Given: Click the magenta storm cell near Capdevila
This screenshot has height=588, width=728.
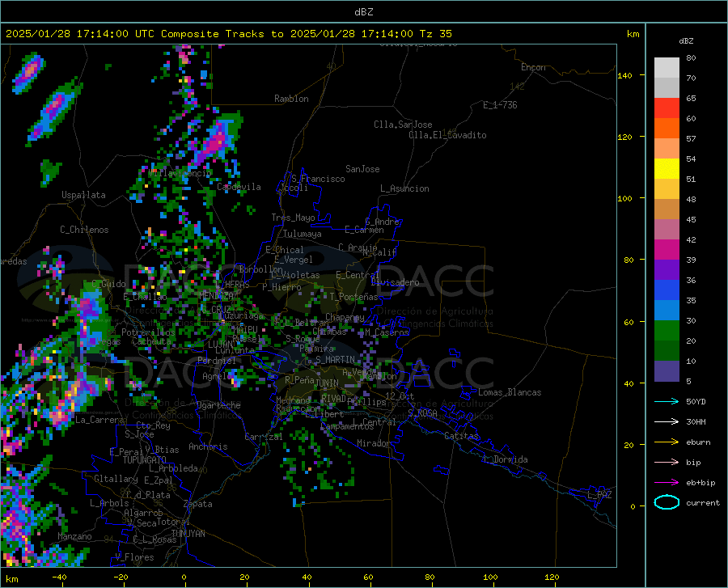Looking at the screenshot, I should 214,141.
